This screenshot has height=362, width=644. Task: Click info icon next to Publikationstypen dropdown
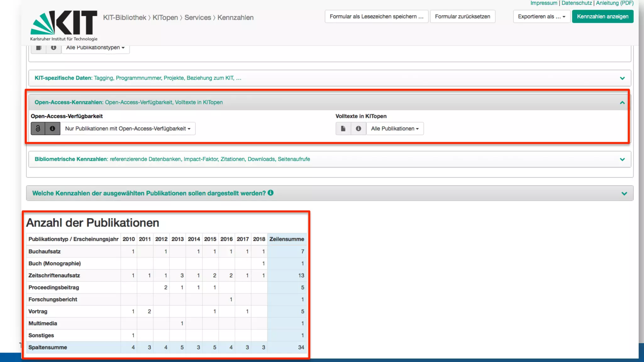pyautogui.click(x=54, y=47)
